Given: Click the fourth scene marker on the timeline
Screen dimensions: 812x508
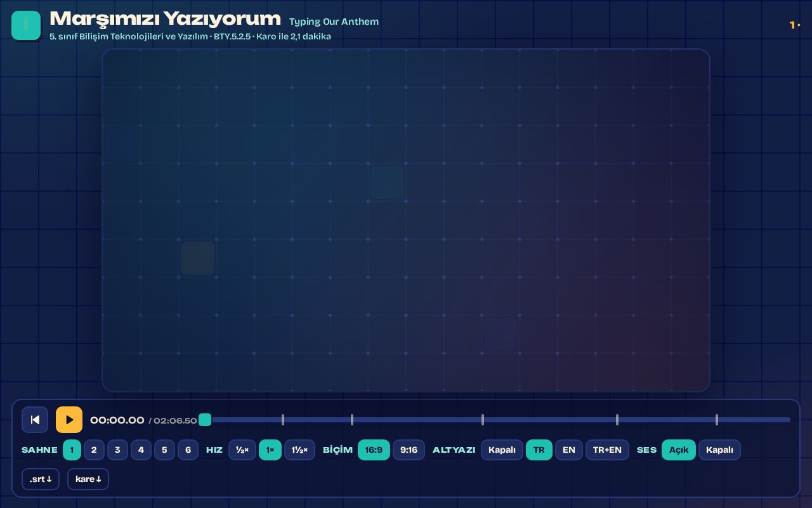Looking at the screenshot, I should 617,420.
